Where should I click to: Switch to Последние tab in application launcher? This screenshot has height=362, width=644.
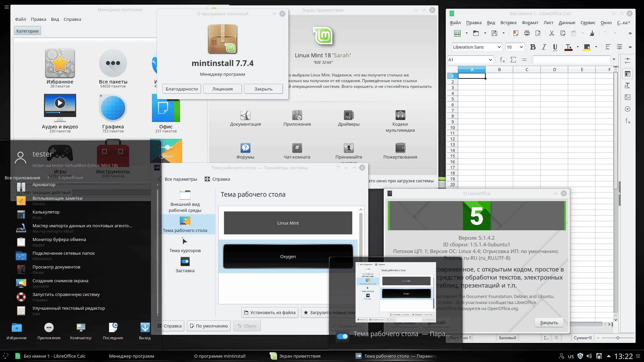(113, 331)
